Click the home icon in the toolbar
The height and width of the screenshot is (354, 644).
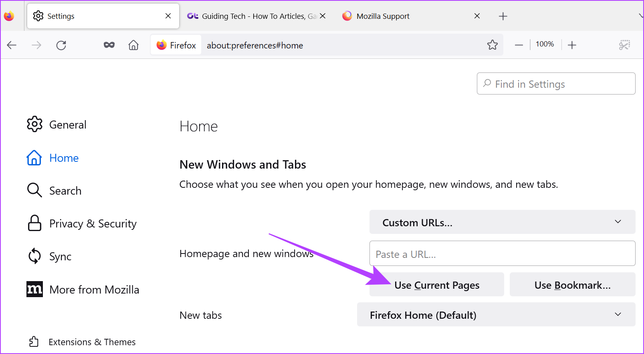[x=133, y=45]
